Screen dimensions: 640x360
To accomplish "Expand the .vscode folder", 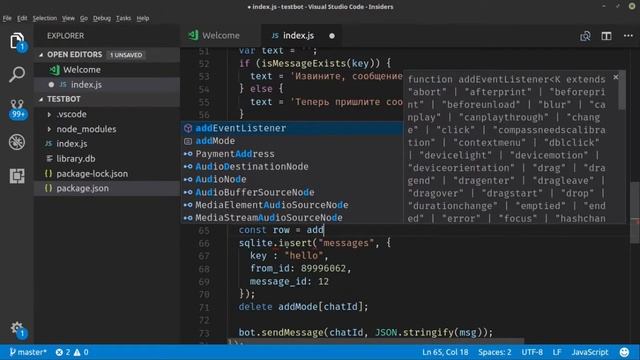I will coord(49,114).
